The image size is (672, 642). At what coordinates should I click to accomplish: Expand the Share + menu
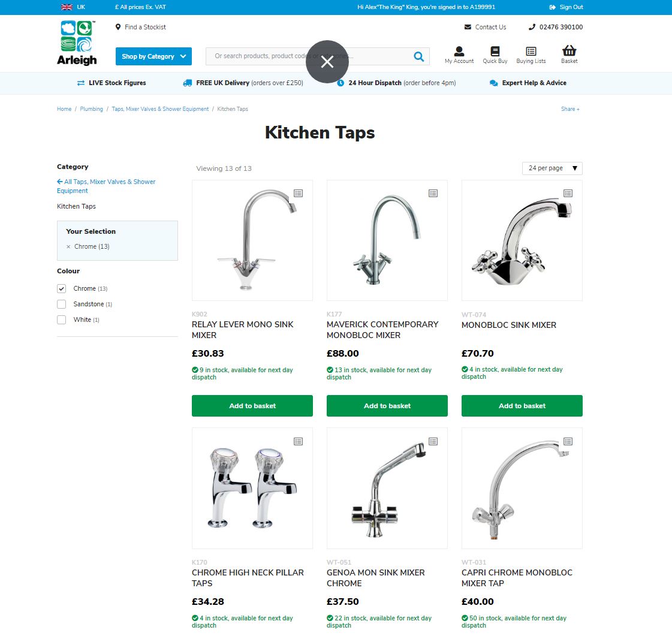pos(570,109)
